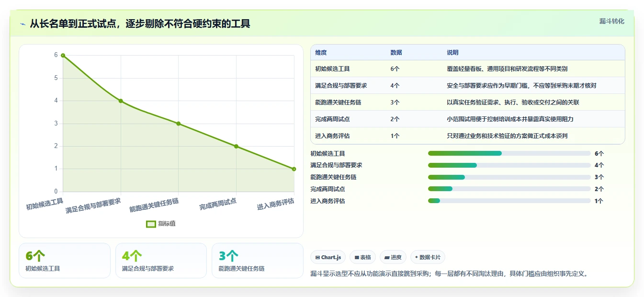Open the 3个 能跑通关键任务链 data card
Viewport: 644px width, 297px height.
pyautogui.click(x=258, y=261)
